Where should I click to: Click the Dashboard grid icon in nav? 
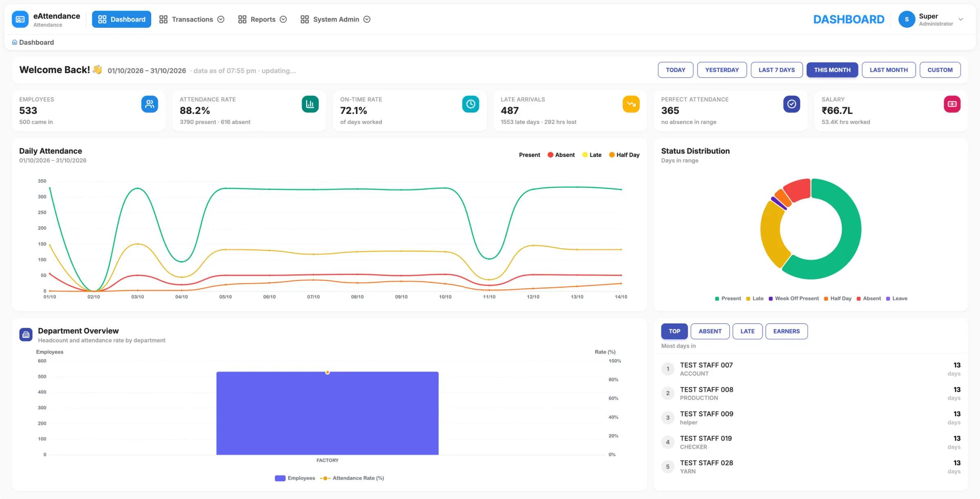point(102,19)
